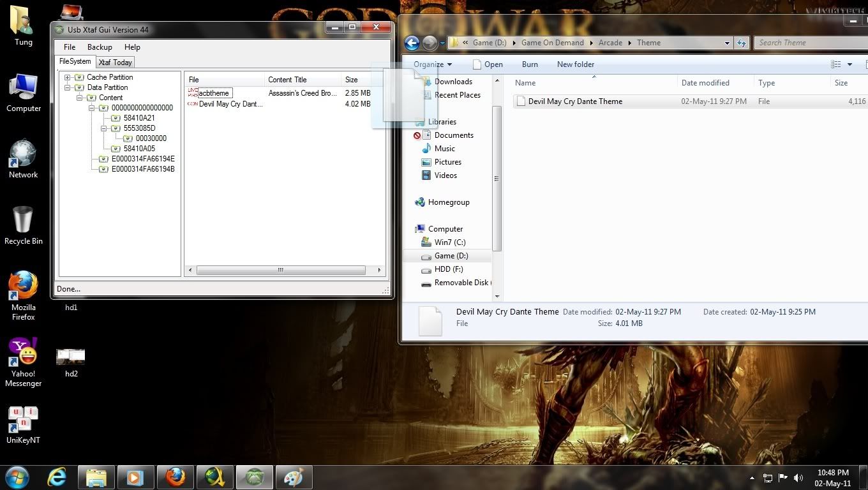
Task: Open Internet Explorer from the taskbar
Action: (x=57, y=477)
